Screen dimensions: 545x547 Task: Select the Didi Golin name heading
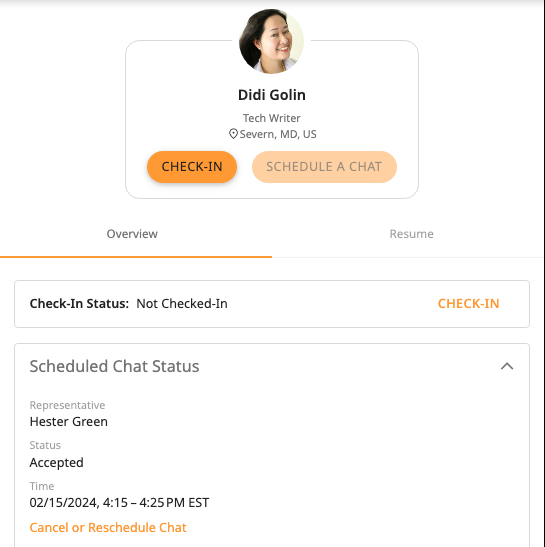(x=272, y=95)
